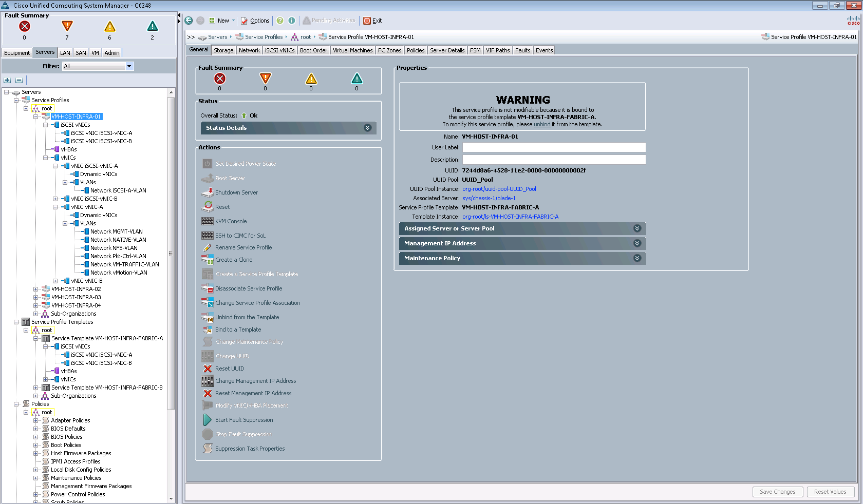Open the Virtual Machines tab

pyautogui.click(x=352, y=50)
